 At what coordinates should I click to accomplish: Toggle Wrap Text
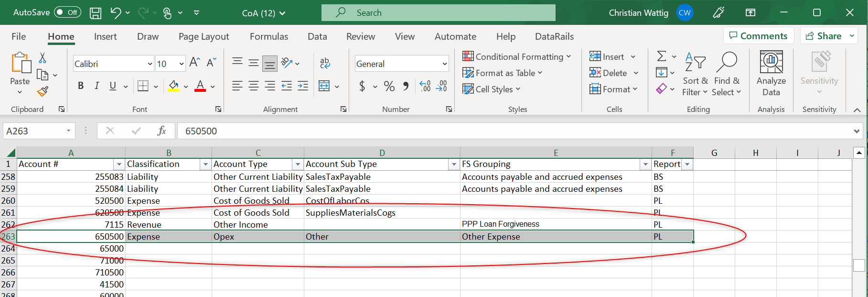[325, 63]
